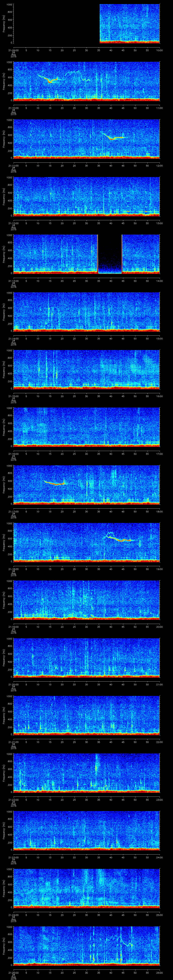Click the 21:12:00 start time label

[13, 223]
